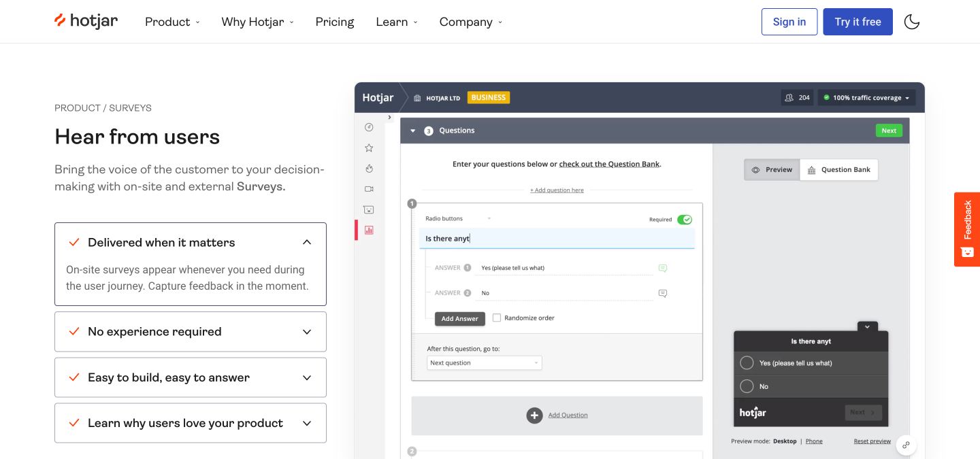Toggle the Required switch off
Image resolution: width=980 pixels, height=459 pixels.
[685, 220]
